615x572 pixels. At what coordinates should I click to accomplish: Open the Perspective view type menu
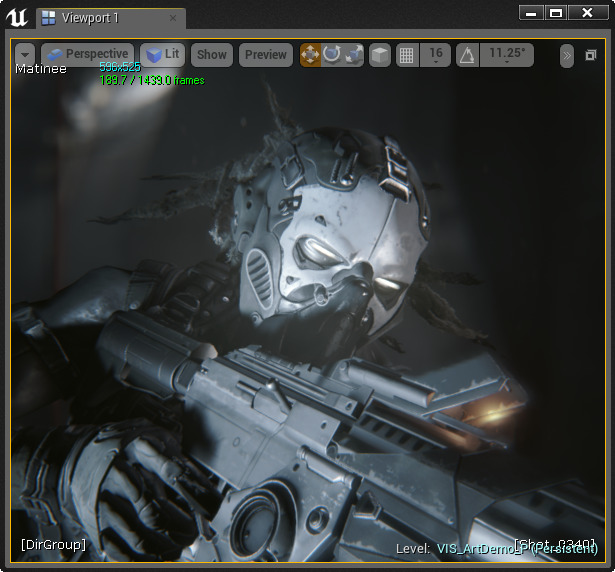pyautogui.click(x=87, y=54)
